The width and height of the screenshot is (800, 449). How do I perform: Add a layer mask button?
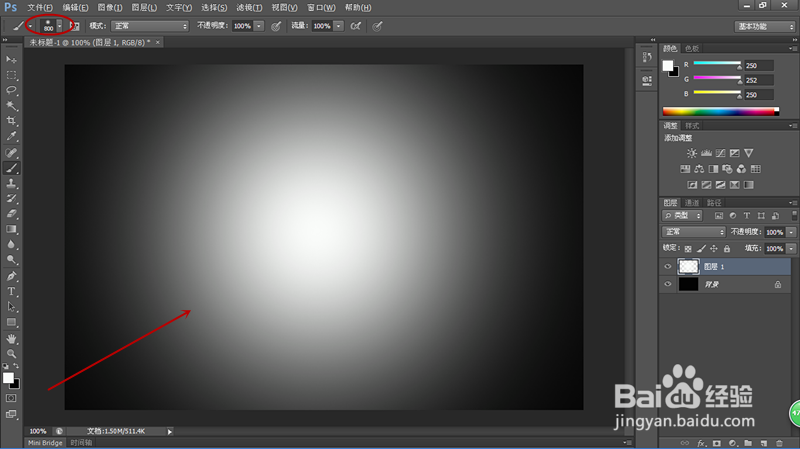click(717, 443)
